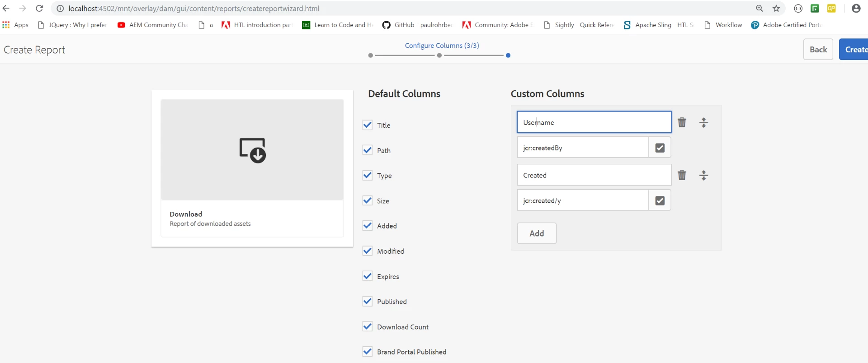Open the AEM Community bookmark
Screen dimensions: 868x363
pos(152,25)
